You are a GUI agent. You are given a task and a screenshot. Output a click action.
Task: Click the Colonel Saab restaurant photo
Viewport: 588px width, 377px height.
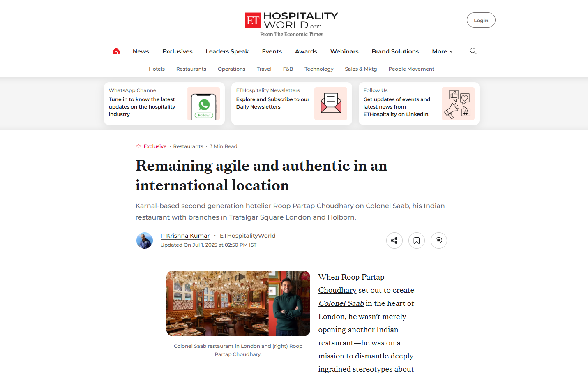pyautogui.click(x=238, y=303)
